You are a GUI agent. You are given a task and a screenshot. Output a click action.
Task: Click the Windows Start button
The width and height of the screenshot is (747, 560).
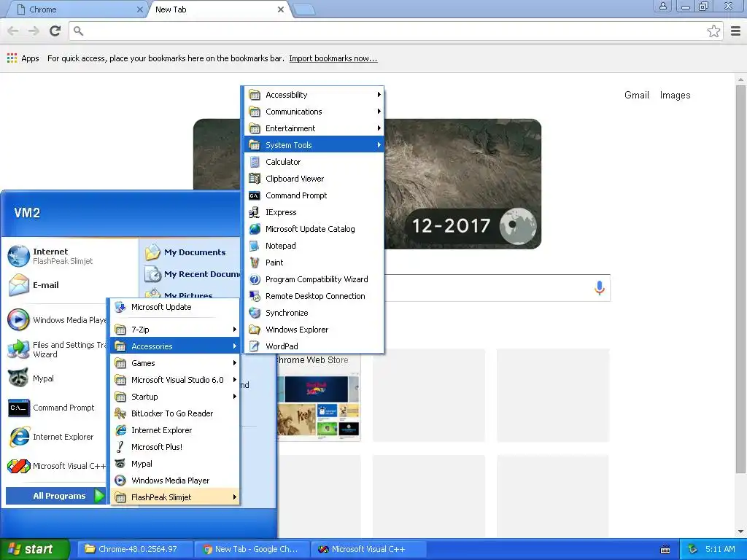pyautogui.click(x=34, y=549)
